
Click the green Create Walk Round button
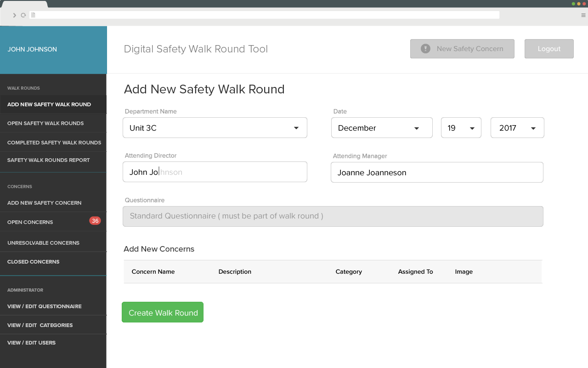[163, 312]
